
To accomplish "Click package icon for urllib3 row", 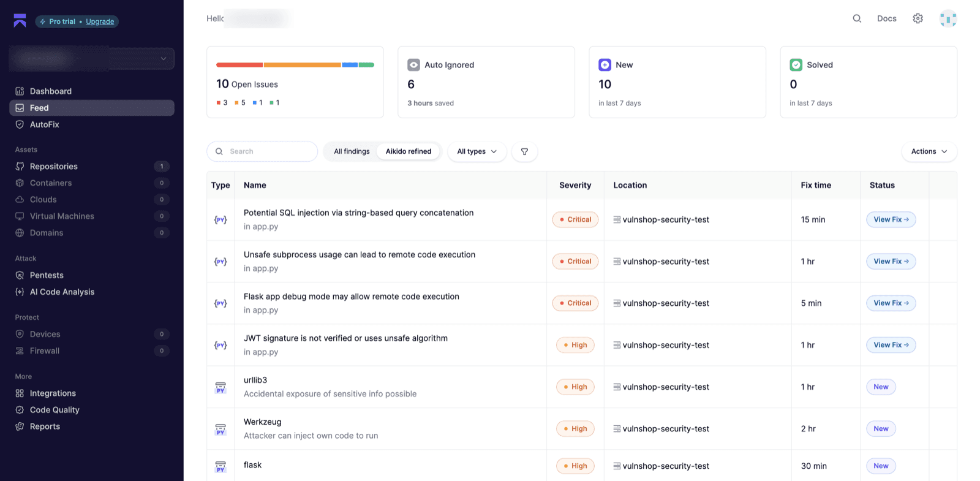I will click(x=221, y=387).
